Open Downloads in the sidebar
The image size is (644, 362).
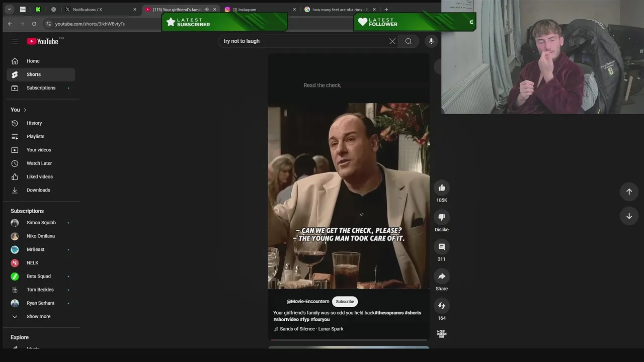[x=41, y=190]
